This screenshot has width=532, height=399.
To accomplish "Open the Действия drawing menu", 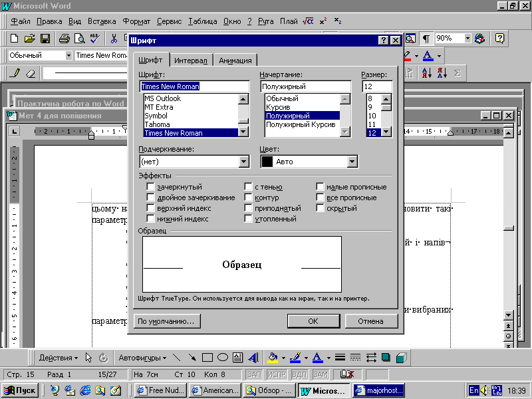I will (59, 358).
